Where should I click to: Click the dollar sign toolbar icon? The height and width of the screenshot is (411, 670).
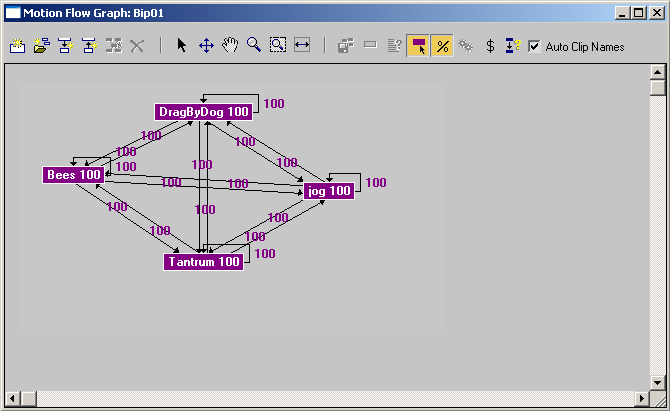point(491,46)
